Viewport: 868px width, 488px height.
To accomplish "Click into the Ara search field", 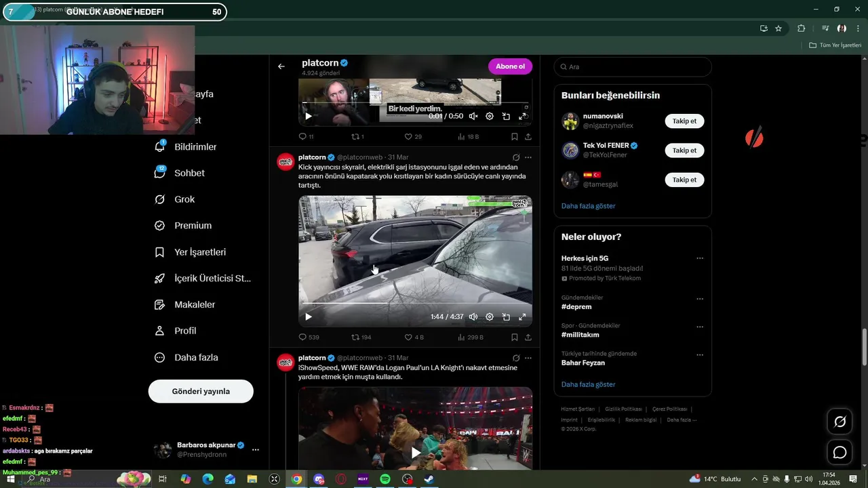I will [x=633, y=66].
